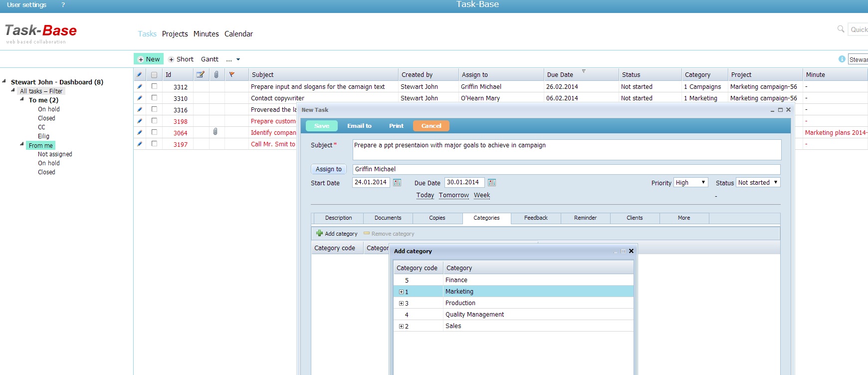Click the blue info icon
Image resolution: width=868 pixels, height=375 pixels.
click(x=842, y=59)
